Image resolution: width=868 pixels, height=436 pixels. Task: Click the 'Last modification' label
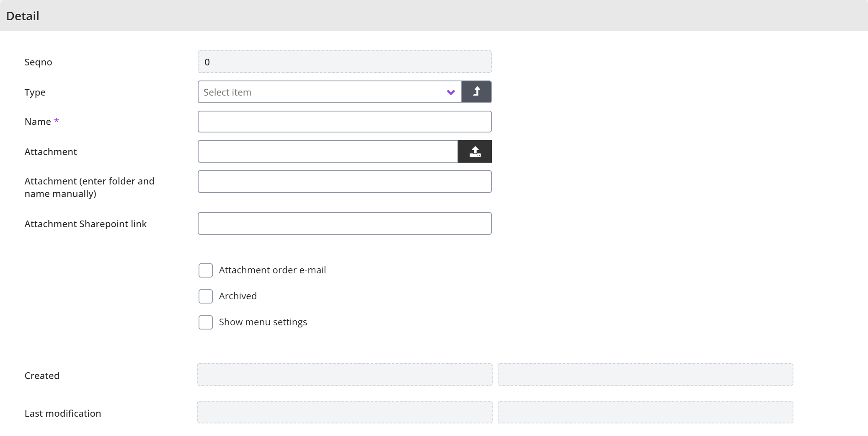63,413
